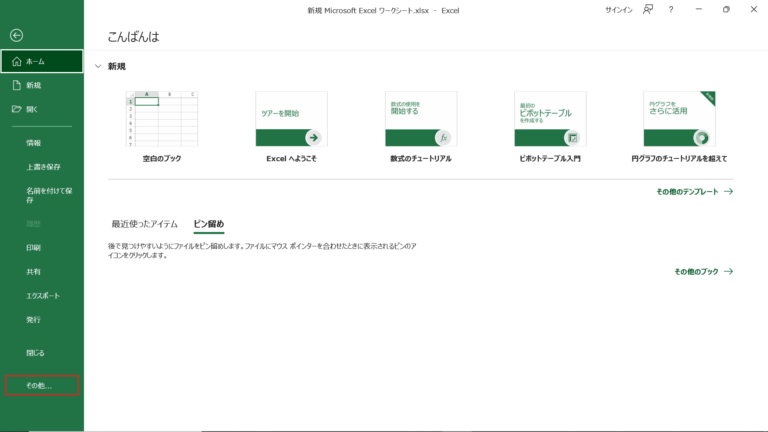
Task: Choose the Excel へようこそ tour template
Action: pos(291,120)
